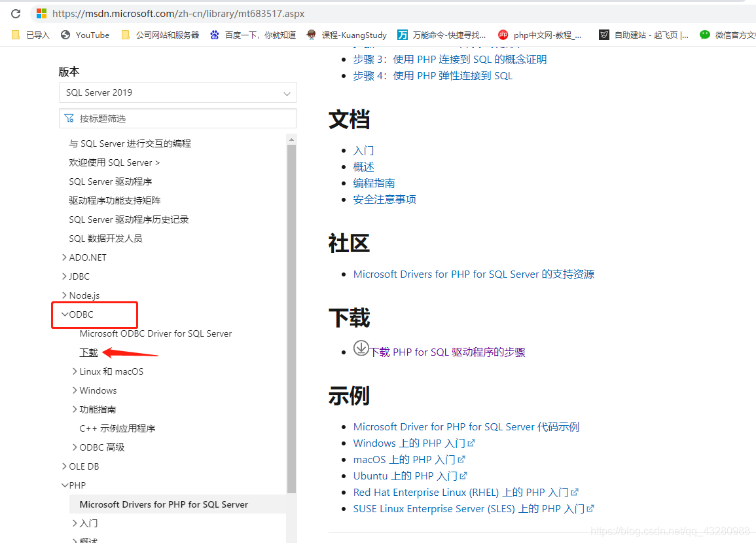This screenshot has width=756, height=543.
Task: Collapse the ODBC tree node
Action: point(65,314)
